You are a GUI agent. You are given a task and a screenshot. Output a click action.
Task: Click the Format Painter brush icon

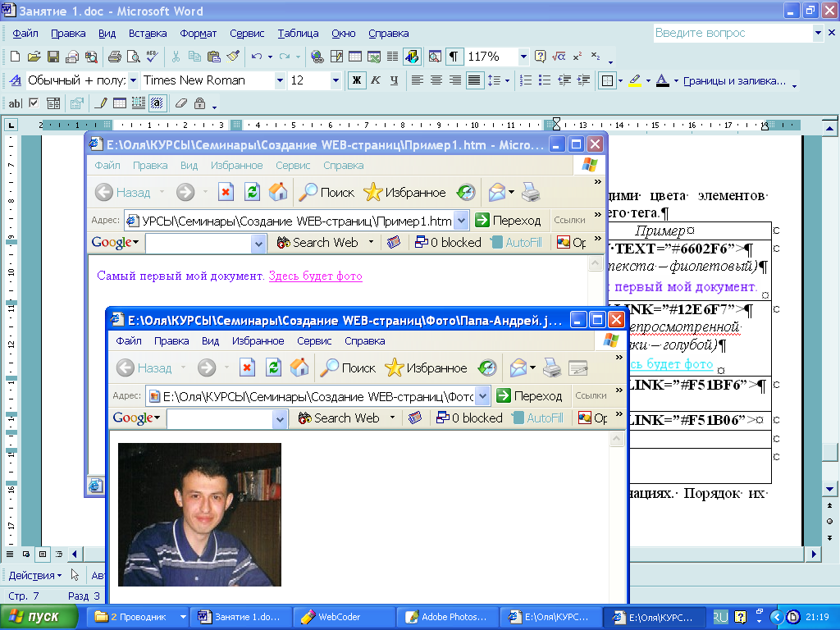pos(233,57)
